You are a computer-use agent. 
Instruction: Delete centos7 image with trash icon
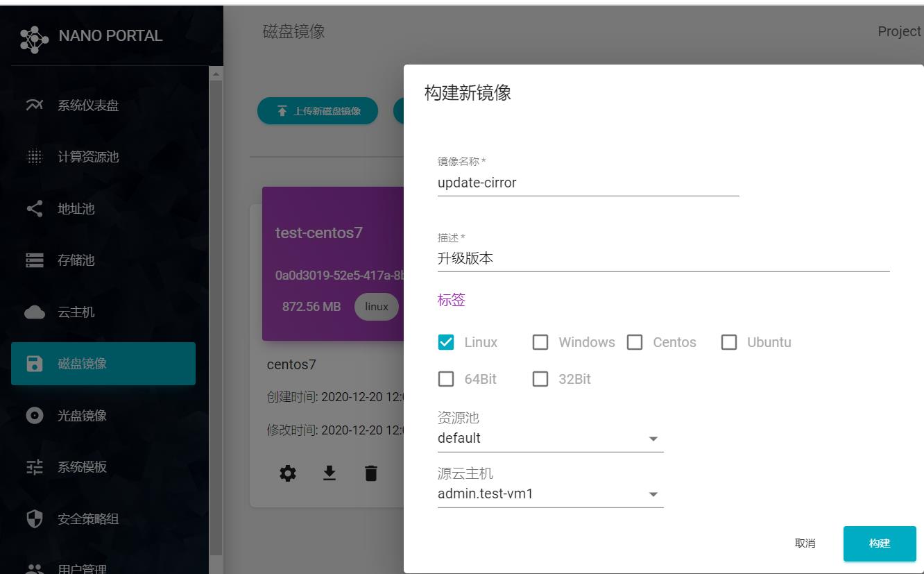pyautogui.click(x=371, y=473)
